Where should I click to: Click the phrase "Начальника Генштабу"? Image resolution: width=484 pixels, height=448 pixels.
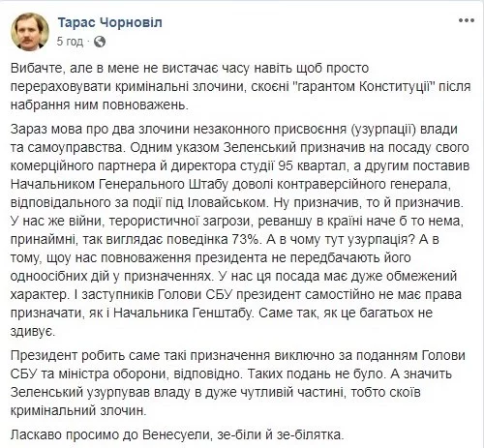pyautogui.click(x=182, y=314)
